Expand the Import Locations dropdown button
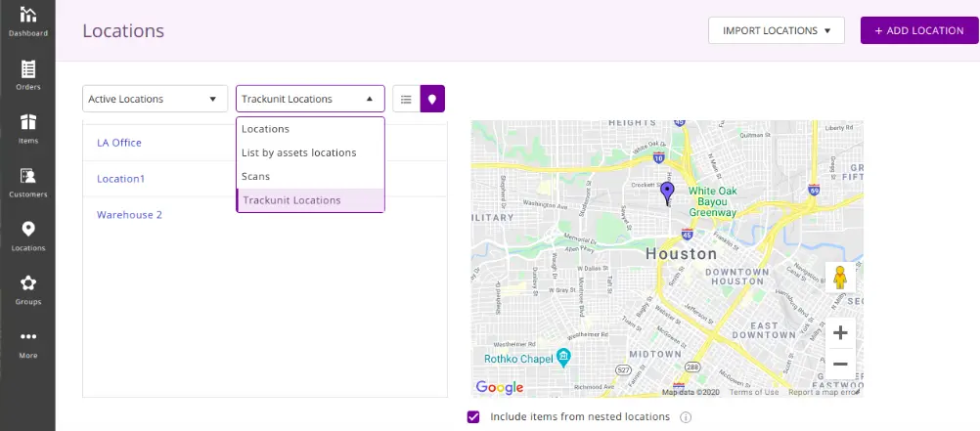The width and height of the screenshot is (980, 431). tap(776, 30)
